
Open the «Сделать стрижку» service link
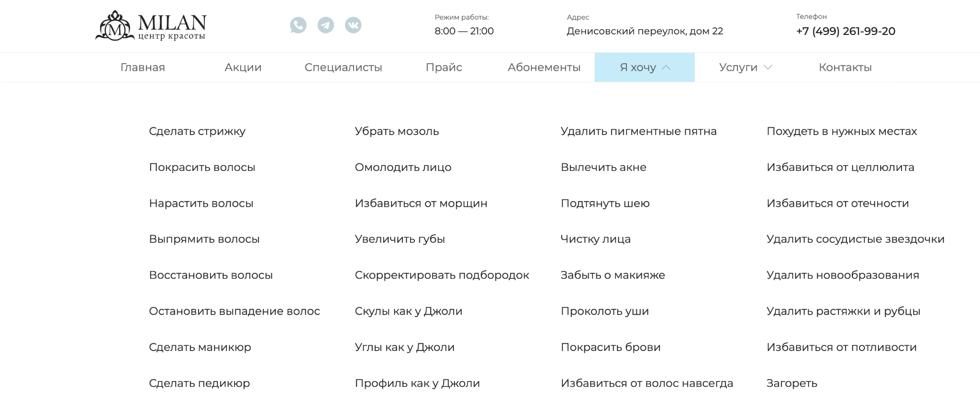(x=197, y=131)
